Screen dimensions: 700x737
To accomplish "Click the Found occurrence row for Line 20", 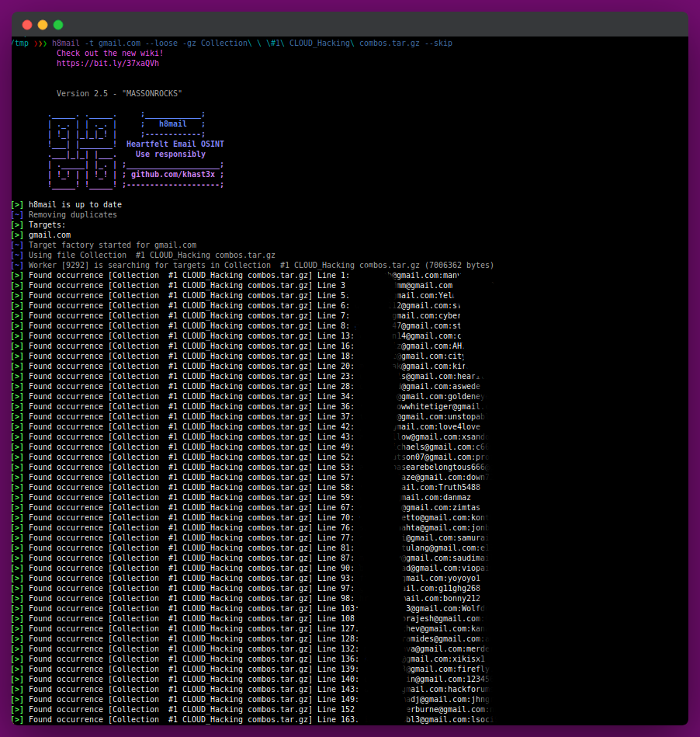I will click(239, 366).
